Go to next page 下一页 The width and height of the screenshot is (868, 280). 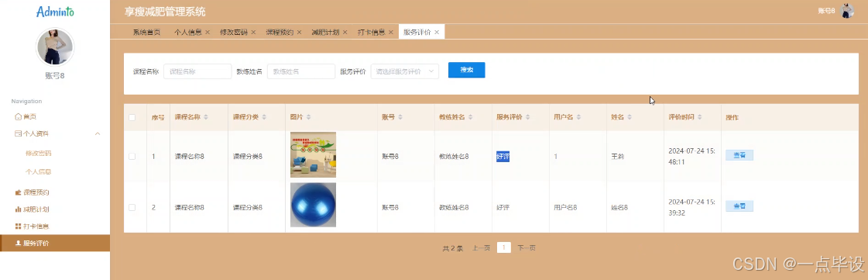coord(527,248)
